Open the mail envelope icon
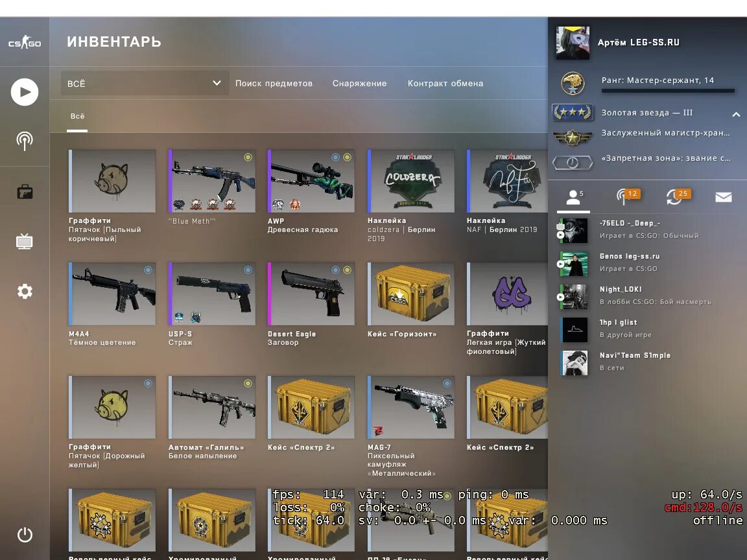The height and width of the screenshot is (560, 747). click(x=723, y=196)
